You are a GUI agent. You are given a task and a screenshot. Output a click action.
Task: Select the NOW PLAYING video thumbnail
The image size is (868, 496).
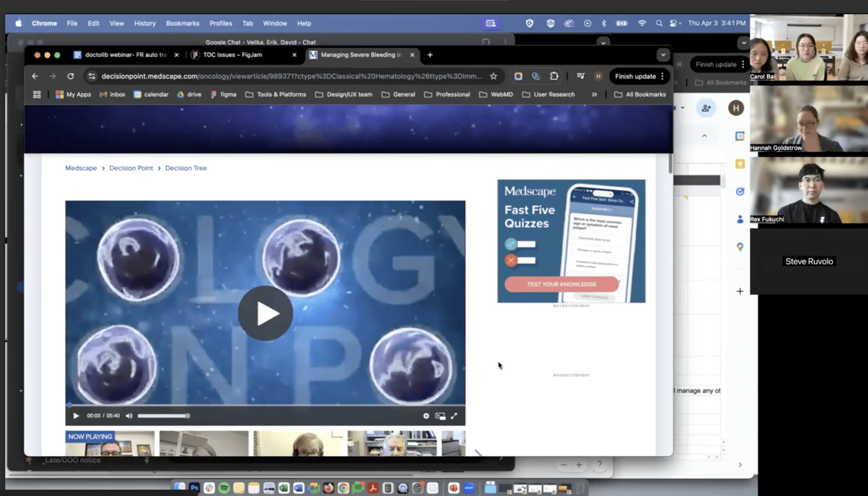(110, 443)
